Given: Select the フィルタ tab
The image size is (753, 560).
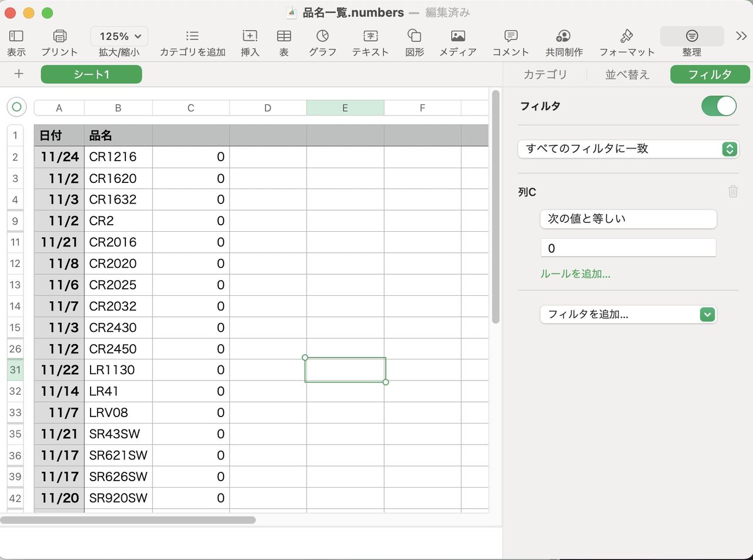Looking at the screenshot, I should point(710,74).
